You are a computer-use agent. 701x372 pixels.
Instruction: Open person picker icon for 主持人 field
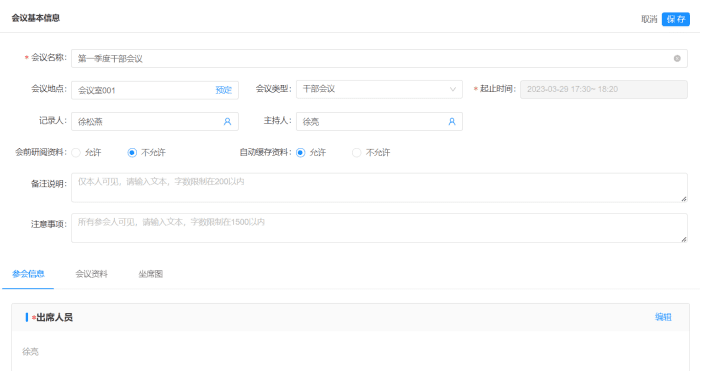point(452,122)
